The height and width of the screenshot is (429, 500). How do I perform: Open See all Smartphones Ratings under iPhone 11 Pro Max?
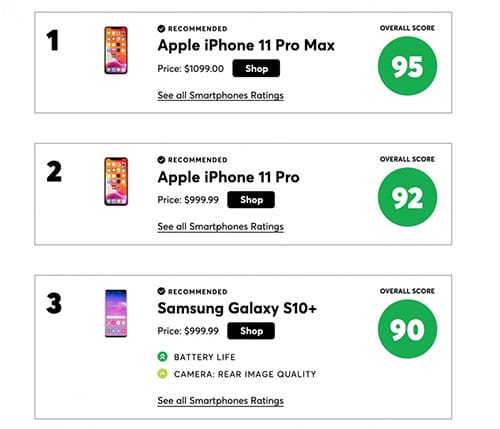[x=220, y=96]
